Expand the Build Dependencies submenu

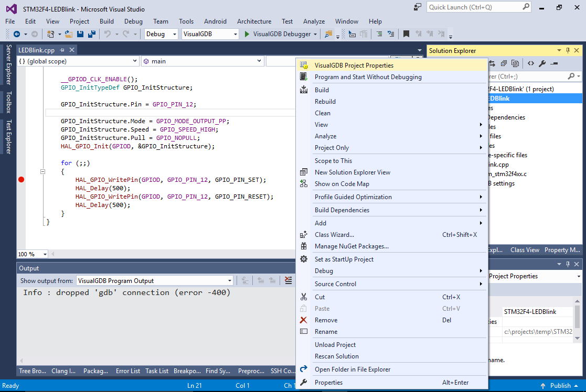(x=392, y=210)
